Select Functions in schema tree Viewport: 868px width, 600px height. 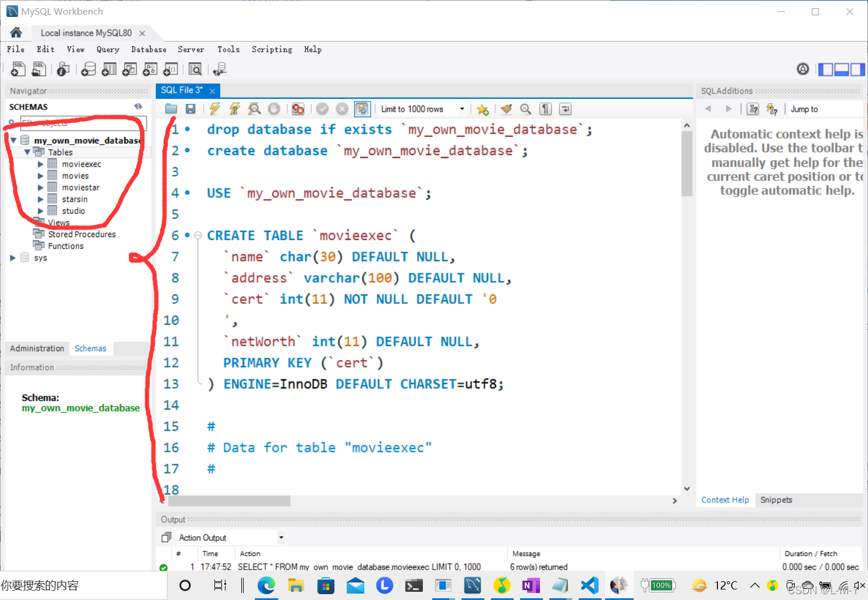(x=66, y=246)
